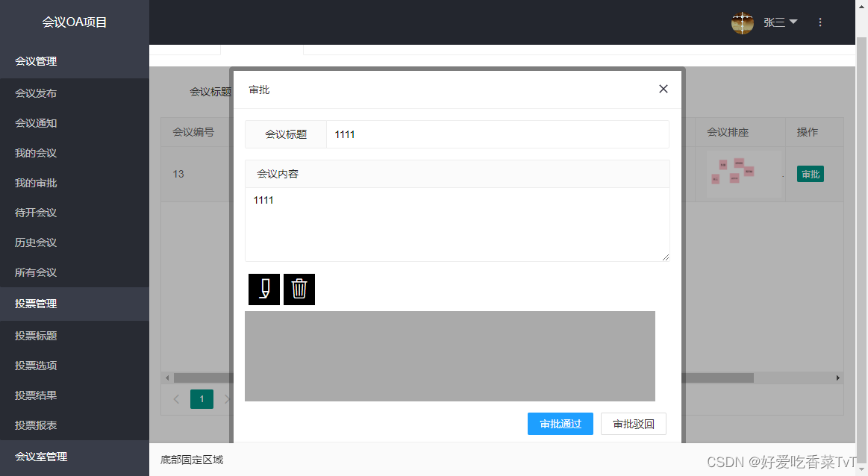This screenshot has height=476, width=868.
Task: Expand the 会议室管理 menu group
Action: click(x=75, y=457)
